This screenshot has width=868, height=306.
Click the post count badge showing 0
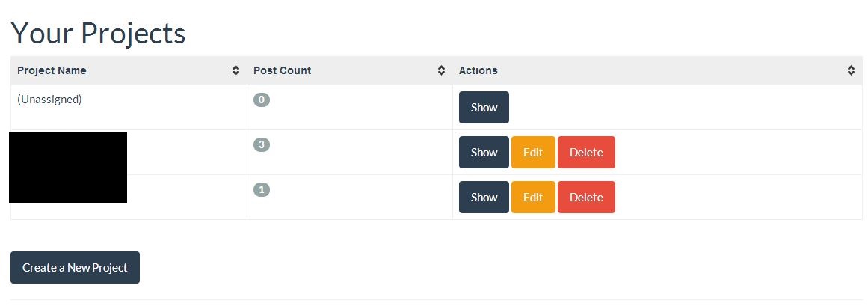pyautogui.click(x=261, y=100)
